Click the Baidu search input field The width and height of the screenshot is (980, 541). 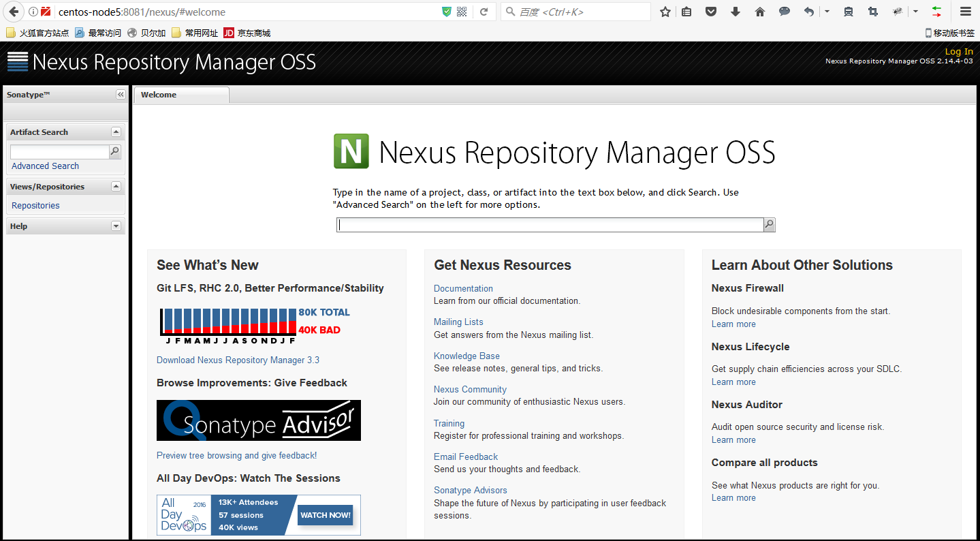(x=576, y=12)
